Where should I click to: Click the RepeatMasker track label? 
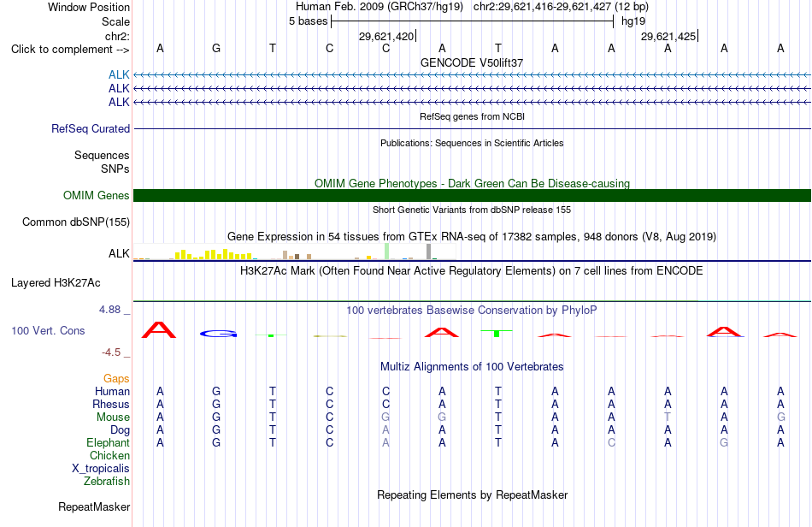coord(94,506)
